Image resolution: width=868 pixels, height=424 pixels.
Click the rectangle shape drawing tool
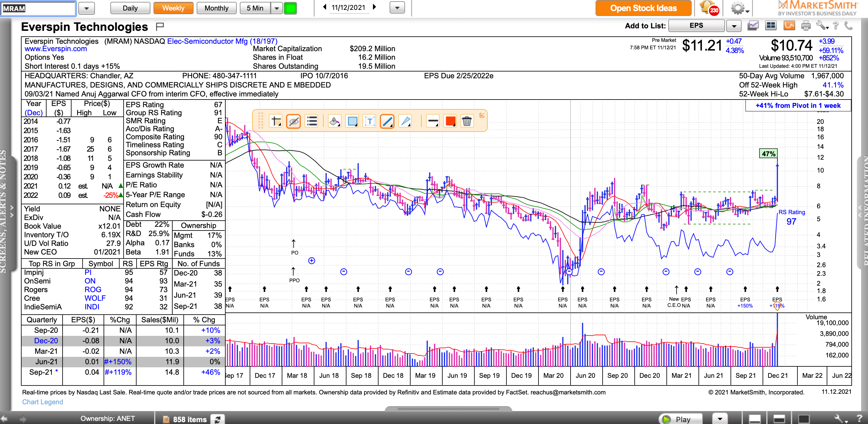(352, 121)
